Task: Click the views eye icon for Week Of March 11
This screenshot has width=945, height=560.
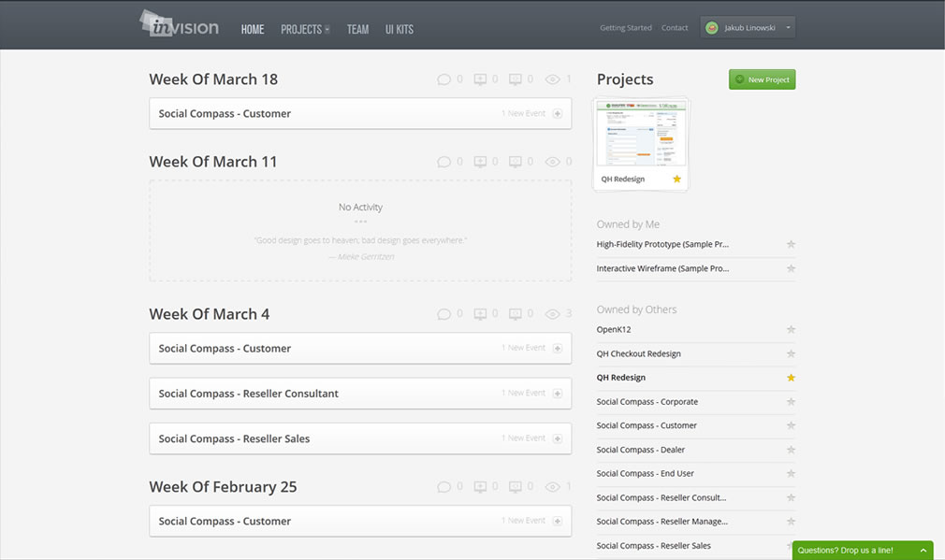Action: coord(552,162)
